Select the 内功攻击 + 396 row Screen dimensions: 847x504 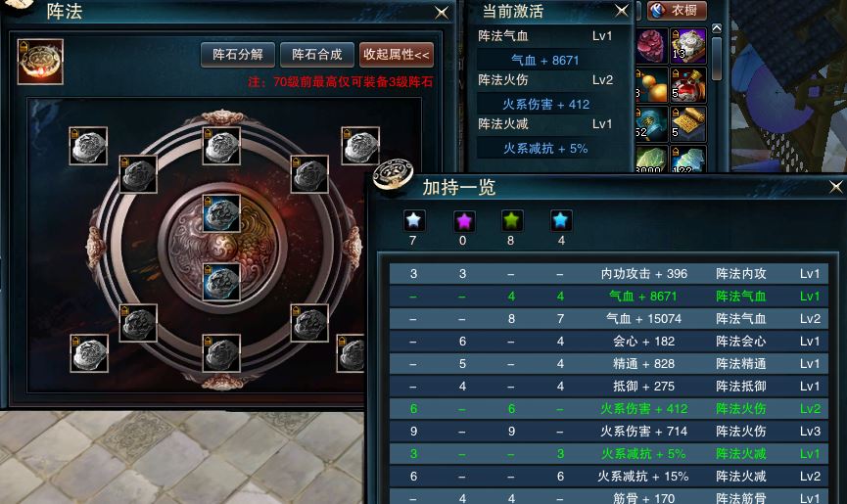(x=608, y=274)
